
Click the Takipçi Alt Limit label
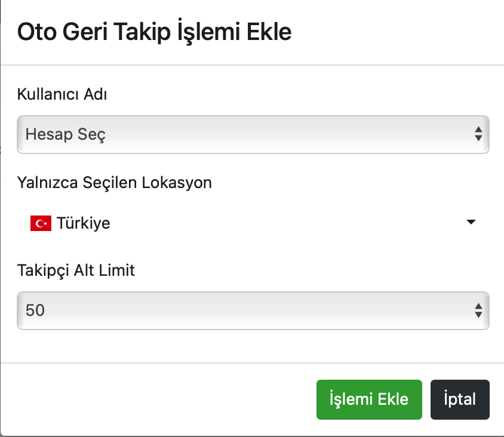click(76, 270)
